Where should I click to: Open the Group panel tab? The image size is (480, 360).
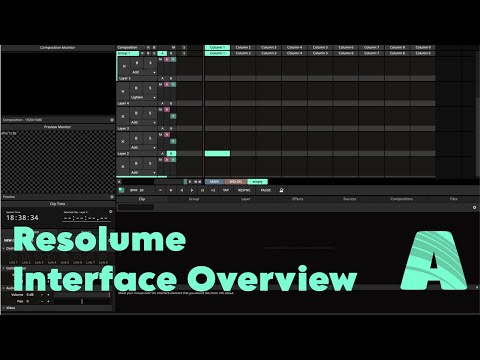pos(194,199)
